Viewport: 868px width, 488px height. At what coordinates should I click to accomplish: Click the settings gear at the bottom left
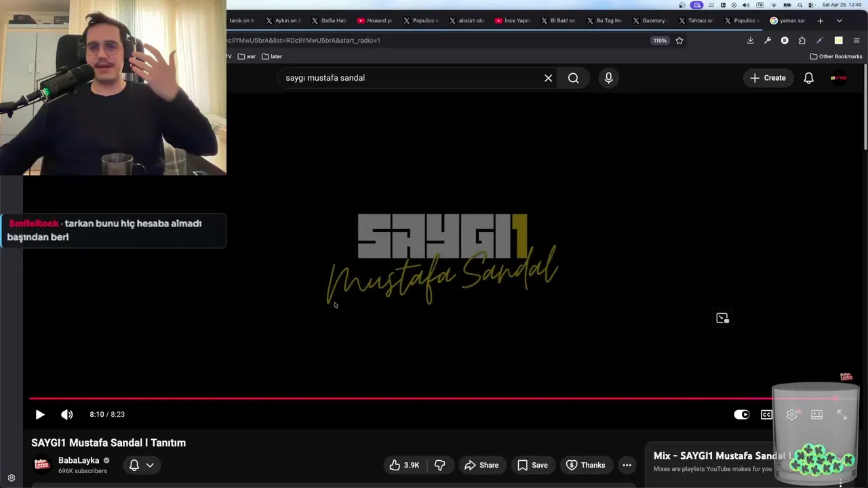(x=12, y=478)
